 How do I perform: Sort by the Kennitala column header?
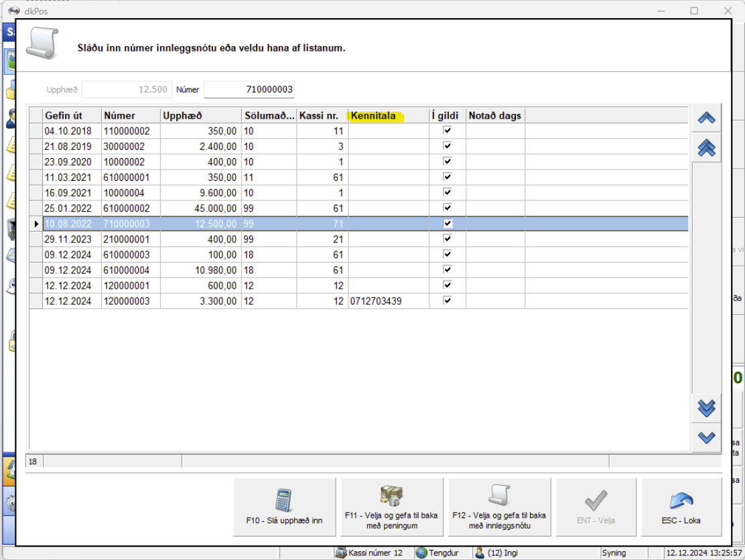point(388,115)
